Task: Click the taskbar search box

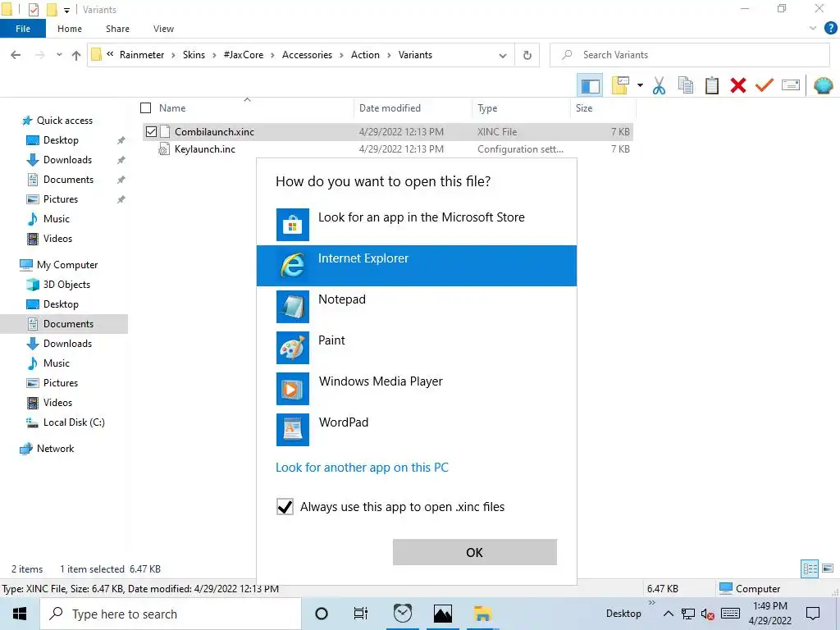Action: tap(171, 614)
